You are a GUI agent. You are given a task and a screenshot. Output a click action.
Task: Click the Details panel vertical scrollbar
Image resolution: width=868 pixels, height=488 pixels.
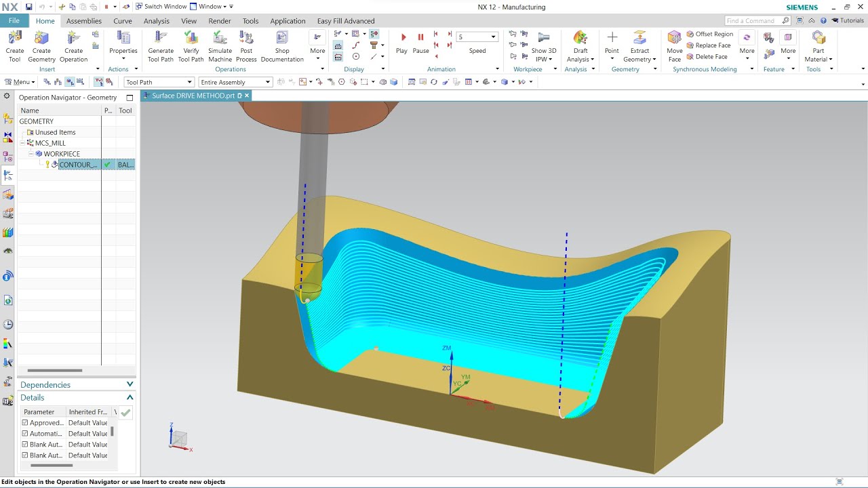(112, 431)
